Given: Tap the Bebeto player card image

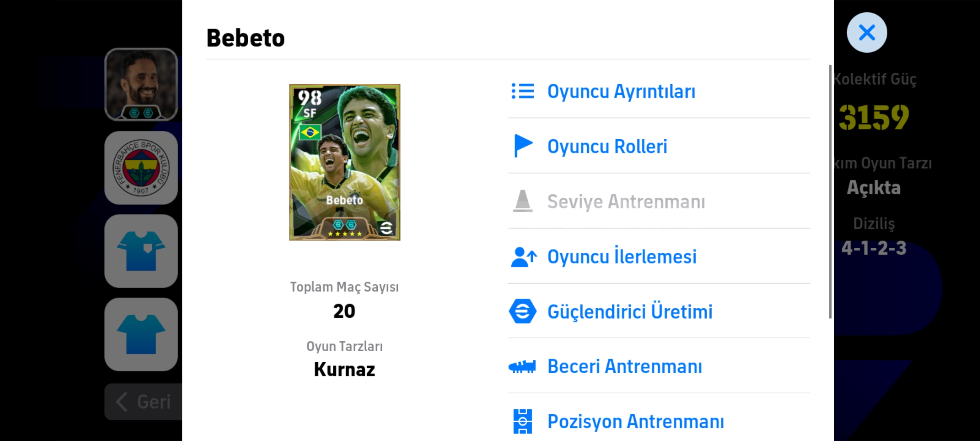Looking at the screenshot, I should [x=345, y=162].
